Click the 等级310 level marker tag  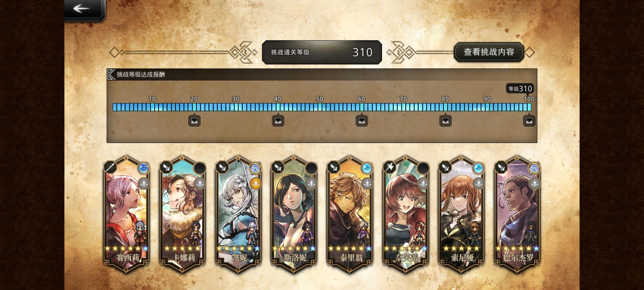520,89
